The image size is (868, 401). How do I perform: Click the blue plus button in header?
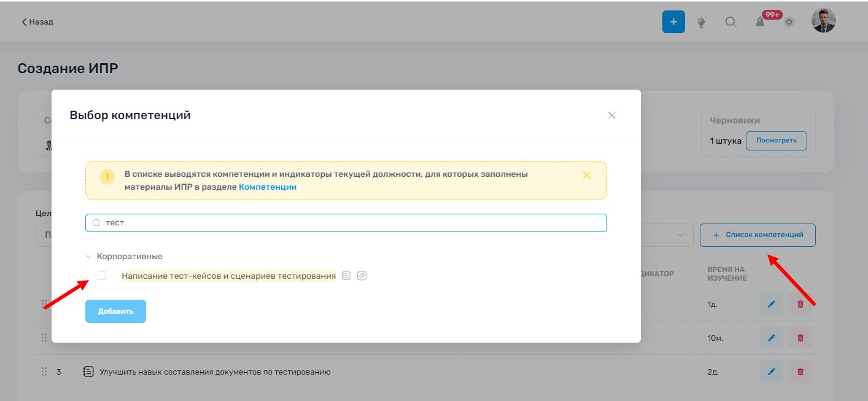click(673, 22)
